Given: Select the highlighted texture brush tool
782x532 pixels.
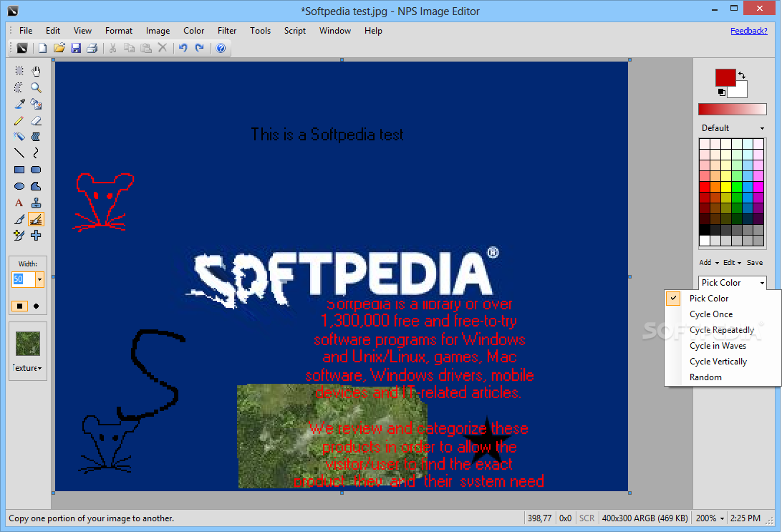Looking at the screenshot, I should 36,219.
